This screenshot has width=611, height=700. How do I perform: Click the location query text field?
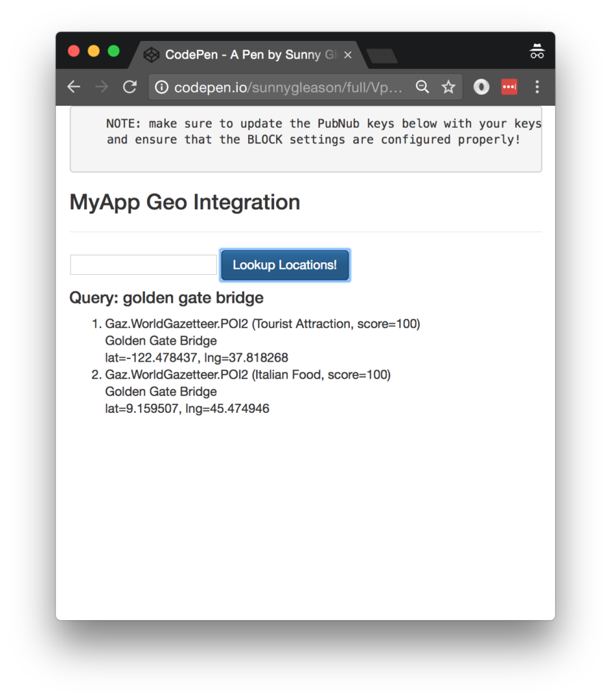click(x=144, y=265)
